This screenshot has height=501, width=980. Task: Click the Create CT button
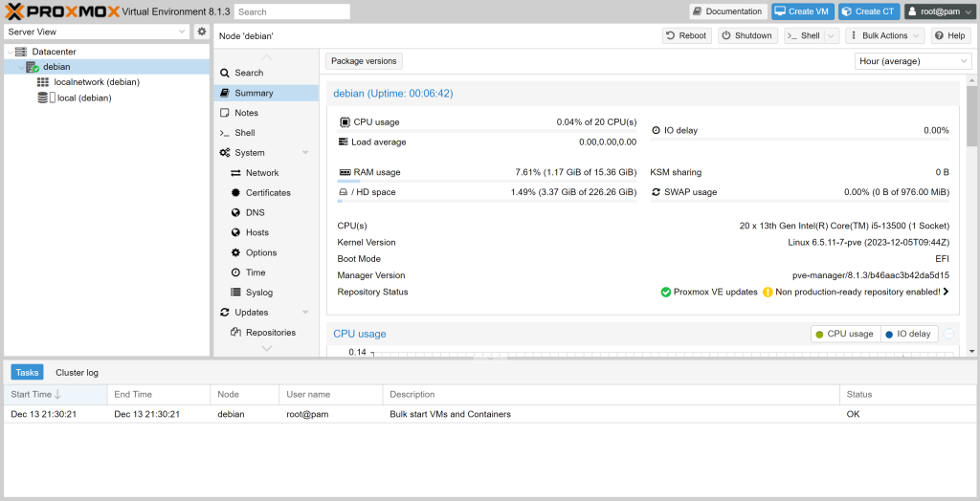tap(869, 11)
